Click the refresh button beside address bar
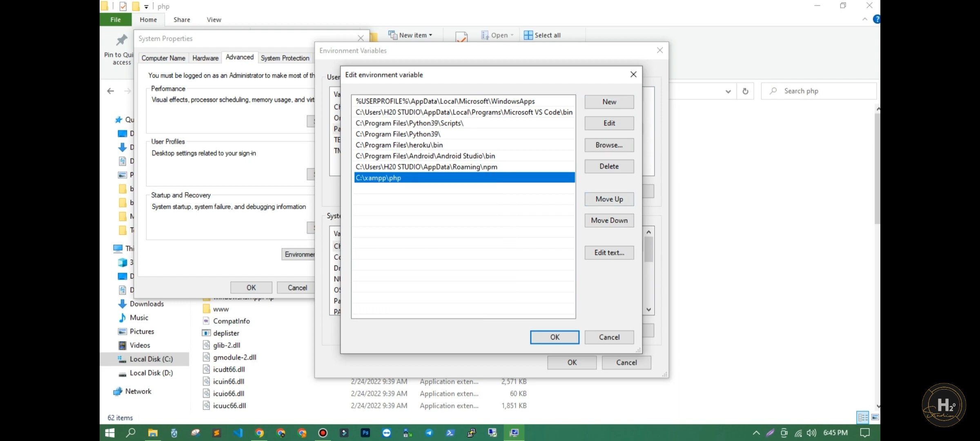Screen dimensions: 980x441 745,91
